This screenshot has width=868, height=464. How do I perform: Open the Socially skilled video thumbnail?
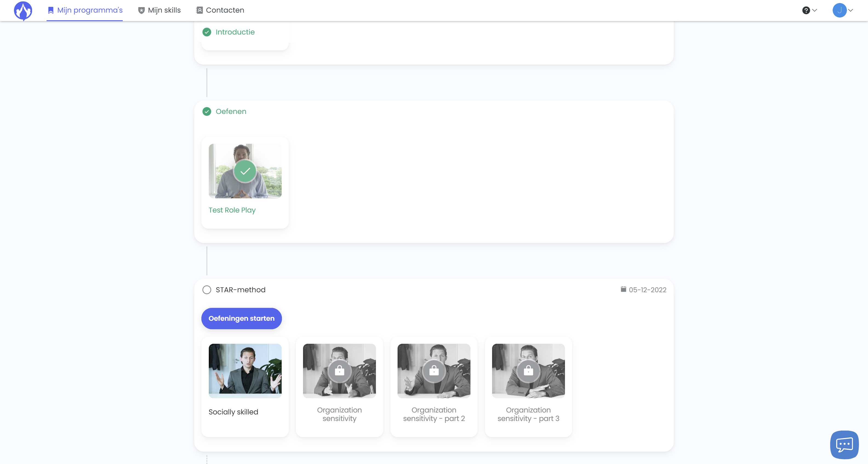click(x=245, y=371)
